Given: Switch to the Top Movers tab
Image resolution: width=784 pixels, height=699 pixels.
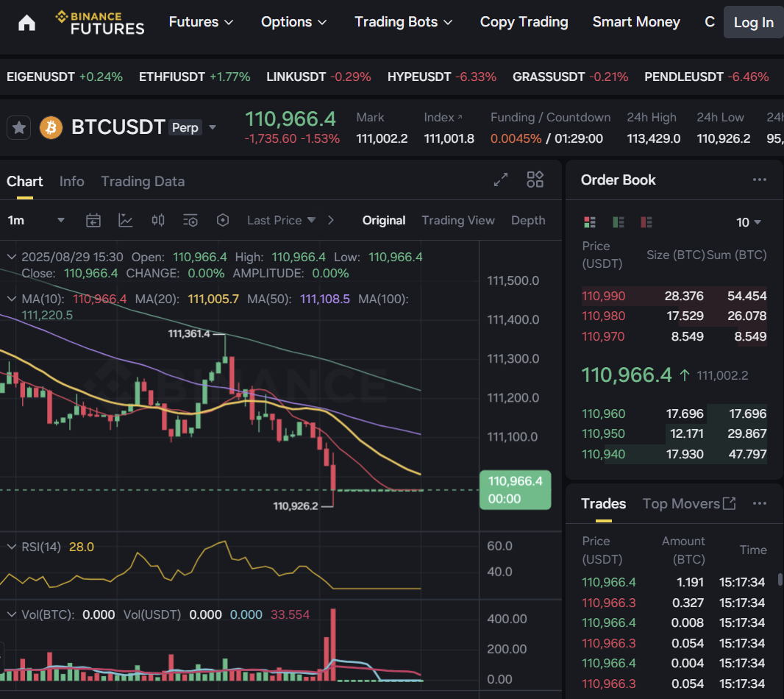Looking at the screenshot, I should 681,503.
